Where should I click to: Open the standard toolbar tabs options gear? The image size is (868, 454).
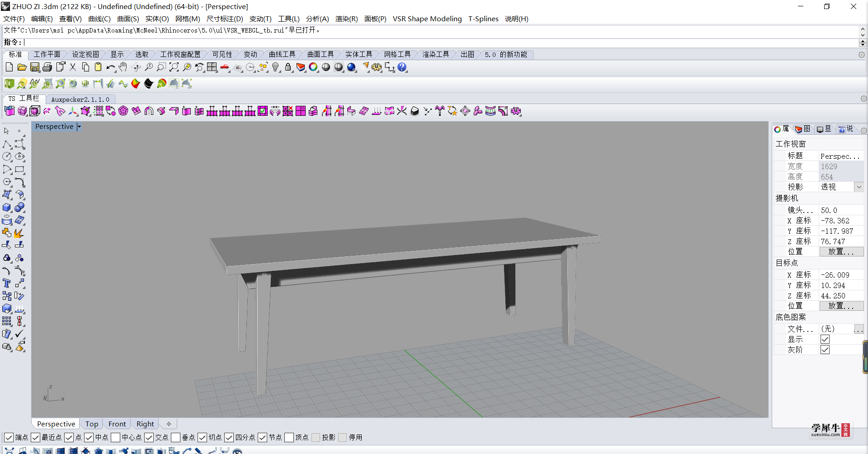(x=862, y=55)
